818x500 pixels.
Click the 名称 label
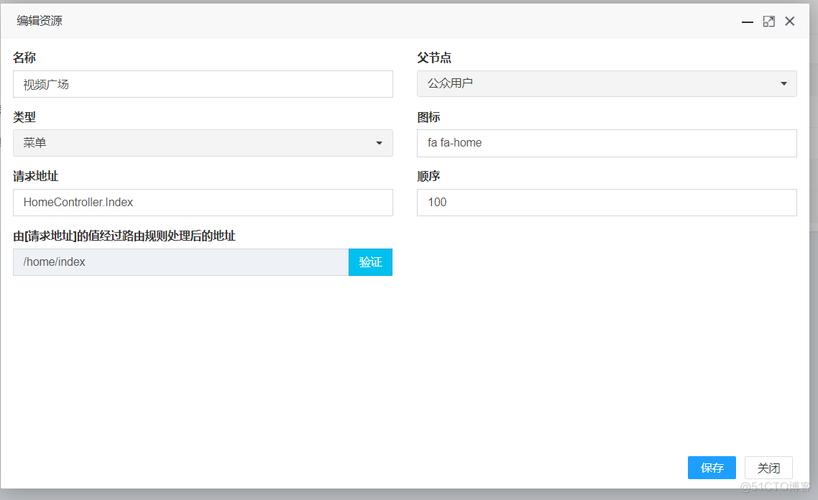click(25, 57)
